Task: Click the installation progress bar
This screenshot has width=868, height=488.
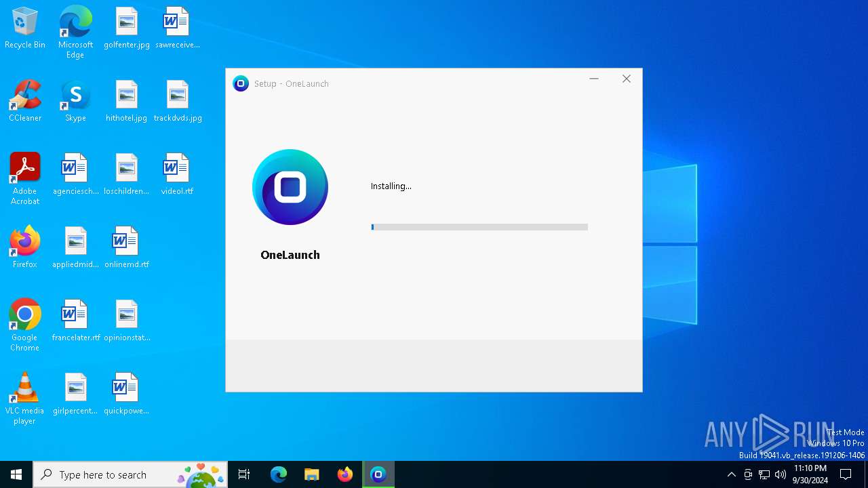Action: pyautogui.click(x=479, y=227)
